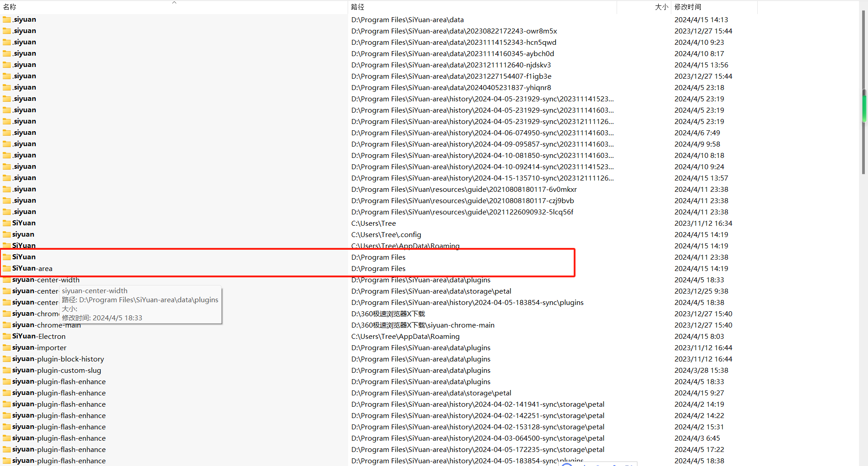Click the siyuan-importer folder name
This screenshot has width=868, height=466.
(x=39, y=348)
